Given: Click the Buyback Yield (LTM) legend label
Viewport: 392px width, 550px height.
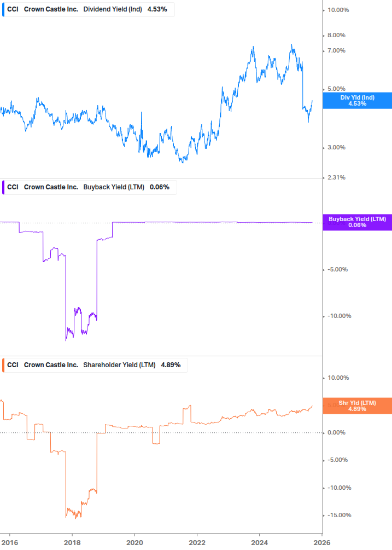Looking at the screenshot, I should (x=114, y=187).
